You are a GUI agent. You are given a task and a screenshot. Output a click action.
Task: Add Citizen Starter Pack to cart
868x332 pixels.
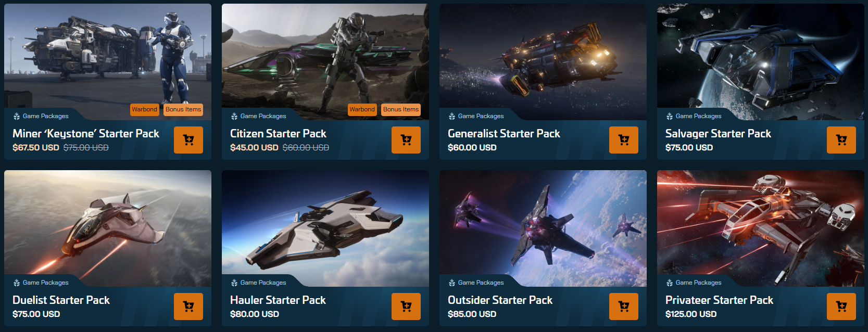[406, 140]
